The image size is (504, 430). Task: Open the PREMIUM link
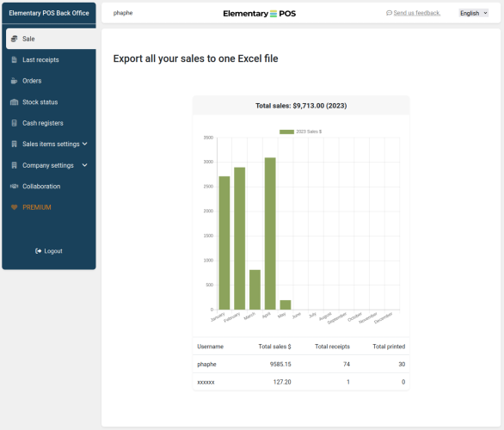pyautogui.click(x=37, y=207)
